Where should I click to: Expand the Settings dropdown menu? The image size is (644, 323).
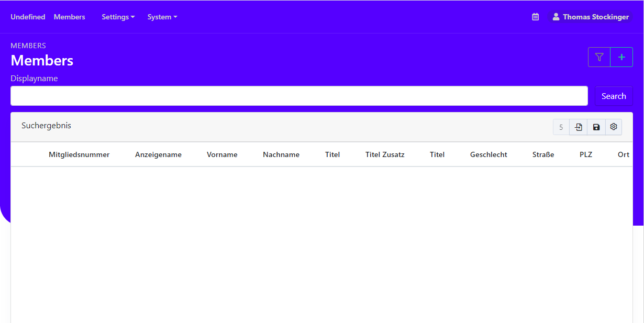(118, 17)
